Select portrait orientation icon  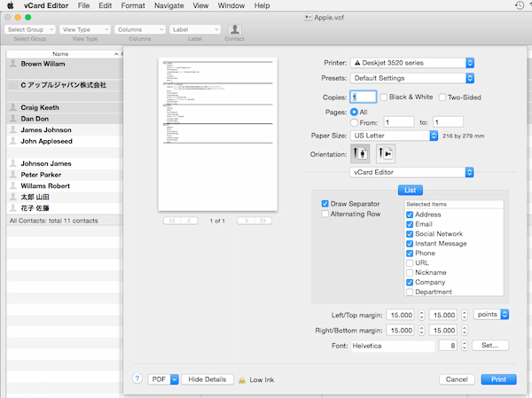coord(360,153)
